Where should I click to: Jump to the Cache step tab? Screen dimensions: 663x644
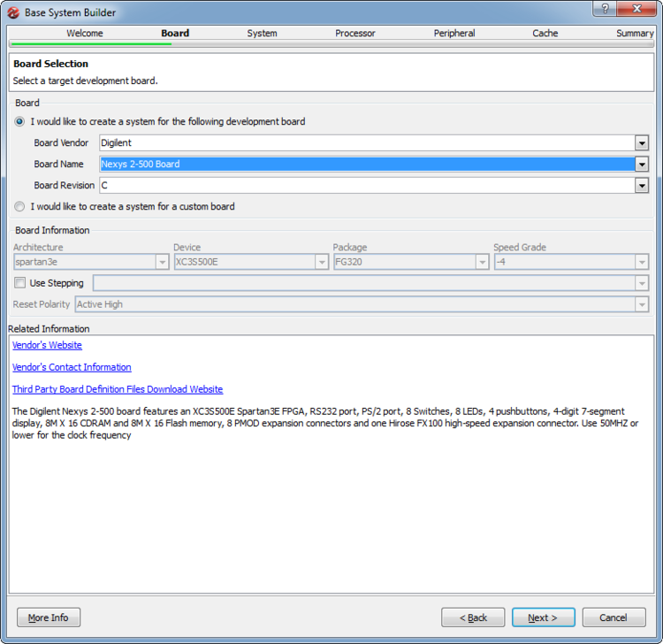tap(545, 33)
